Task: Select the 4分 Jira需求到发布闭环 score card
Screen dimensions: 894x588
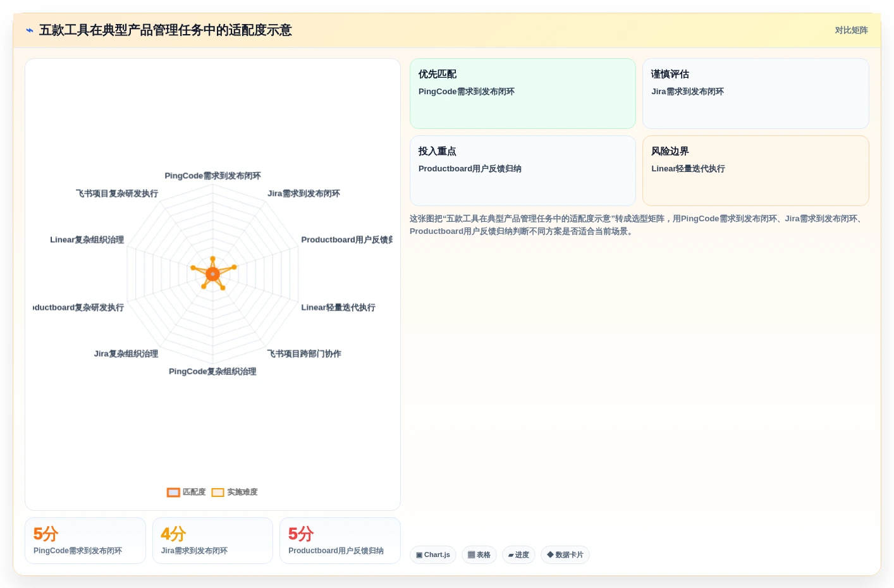Action: [212, 541]
